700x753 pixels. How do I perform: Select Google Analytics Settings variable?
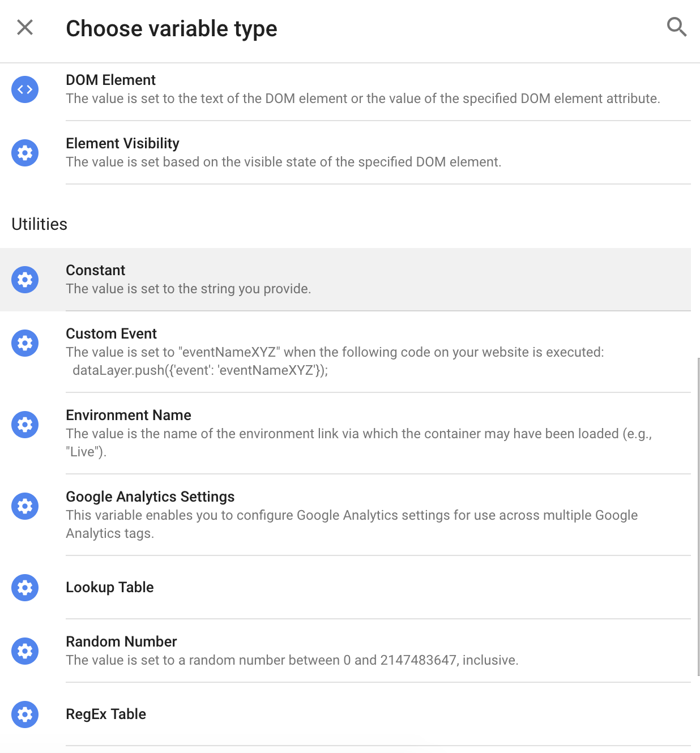(150, 497)
